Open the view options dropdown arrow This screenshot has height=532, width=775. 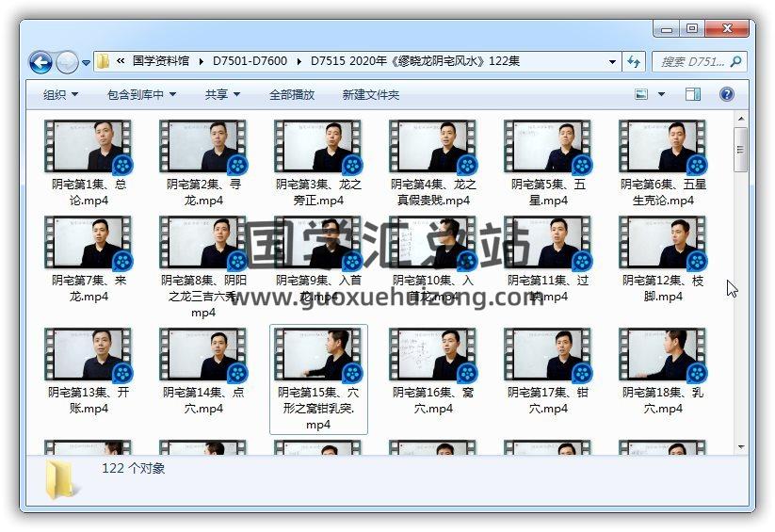(661, 94)
